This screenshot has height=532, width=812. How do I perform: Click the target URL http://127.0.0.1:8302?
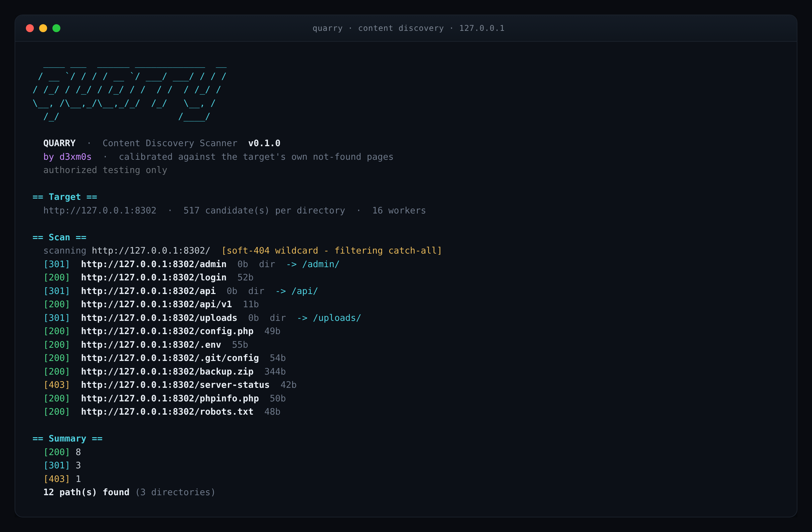[x=100, y=210]
